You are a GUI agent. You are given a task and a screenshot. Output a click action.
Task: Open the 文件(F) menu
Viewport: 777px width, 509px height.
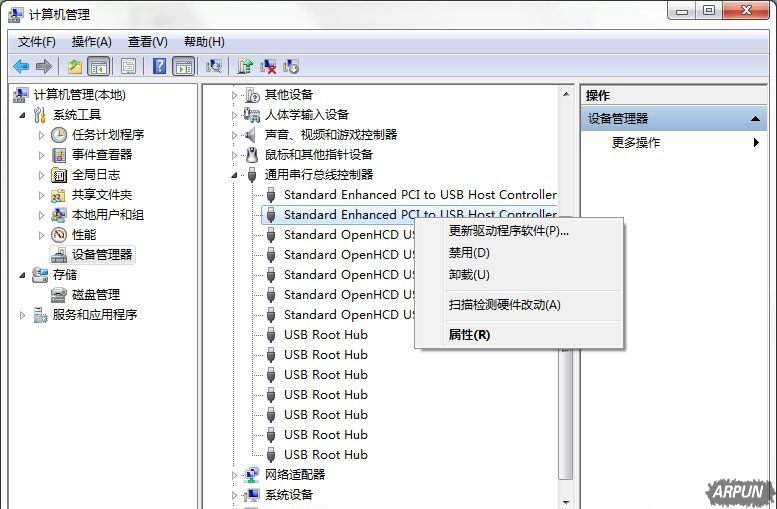[37, 42]
